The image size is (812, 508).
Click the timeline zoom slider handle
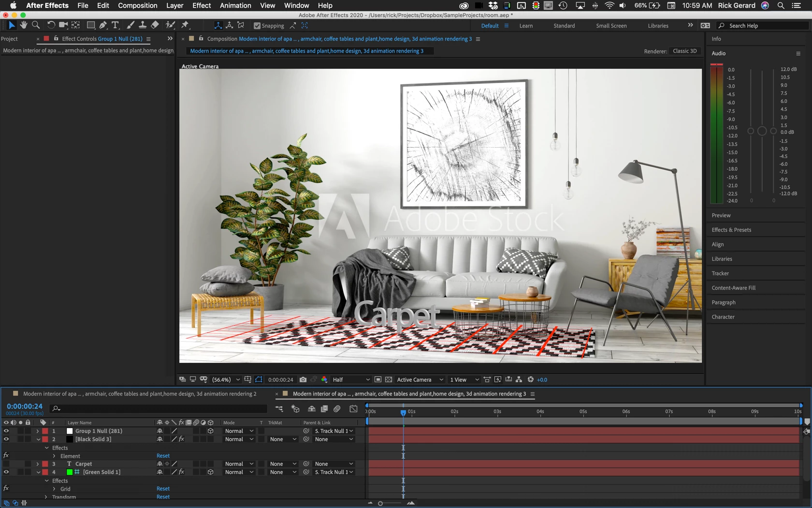tap(380, 503)
